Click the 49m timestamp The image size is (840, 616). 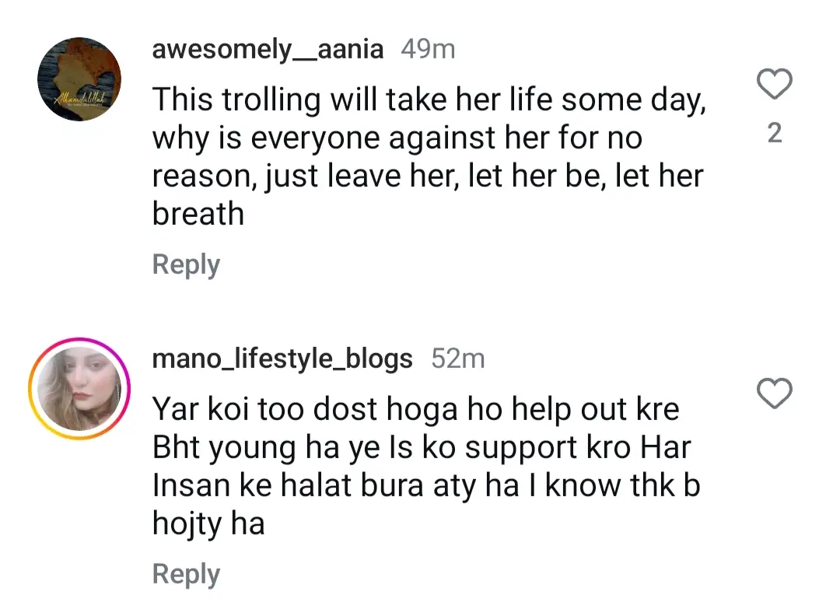[428, 50]
